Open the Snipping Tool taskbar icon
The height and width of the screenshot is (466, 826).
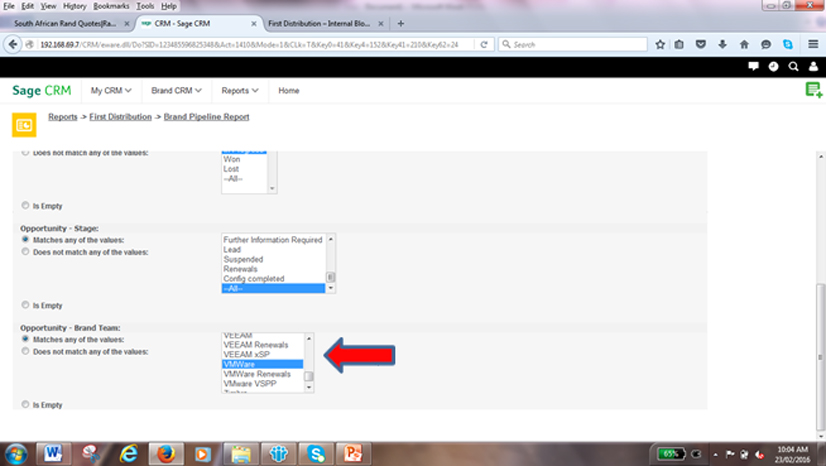[91, 453]
